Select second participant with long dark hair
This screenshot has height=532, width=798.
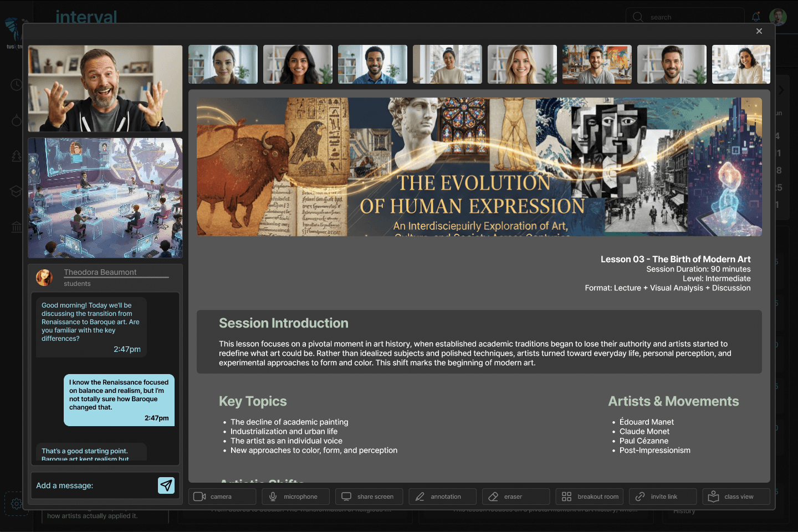pyautogui.click(x=298, y=64)
